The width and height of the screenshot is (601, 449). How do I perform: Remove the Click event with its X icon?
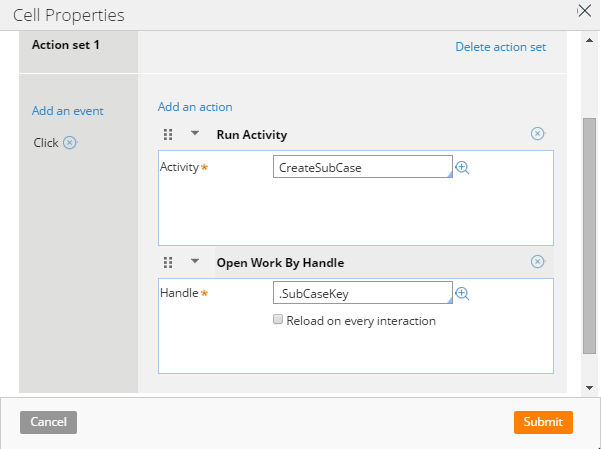[x=70, y=143]
